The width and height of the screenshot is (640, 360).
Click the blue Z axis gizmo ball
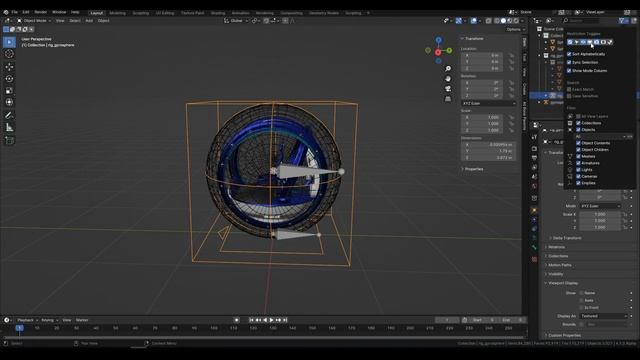(x=438, y=40)
